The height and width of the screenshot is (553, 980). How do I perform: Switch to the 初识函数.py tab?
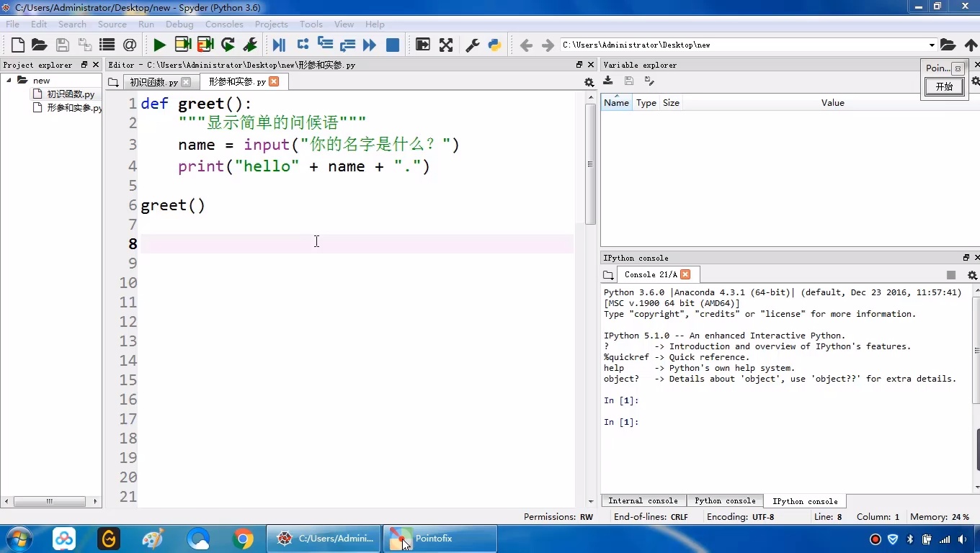(155, 81)
